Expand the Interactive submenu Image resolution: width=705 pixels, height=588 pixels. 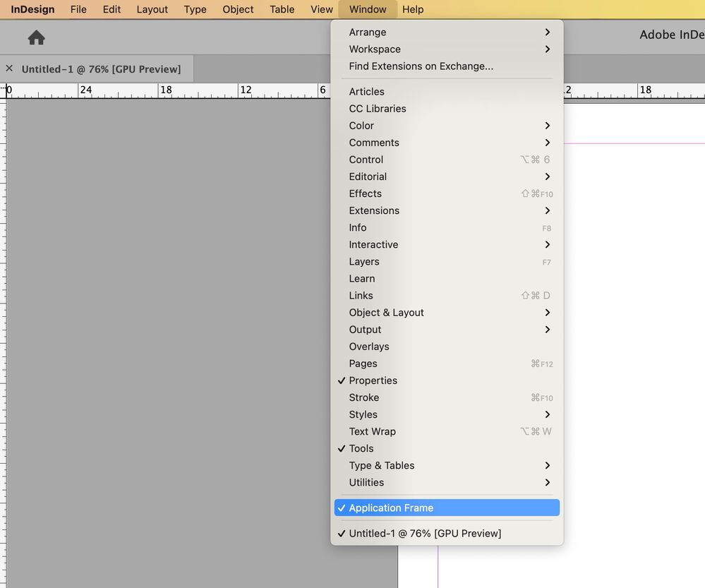point(447,245)
